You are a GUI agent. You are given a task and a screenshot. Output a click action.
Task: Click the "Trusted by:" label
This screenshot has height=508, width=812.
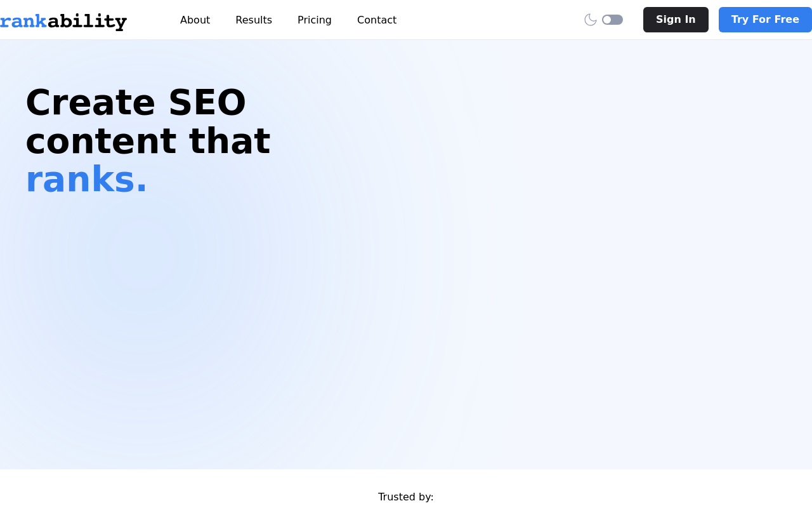tap(406, 497)
